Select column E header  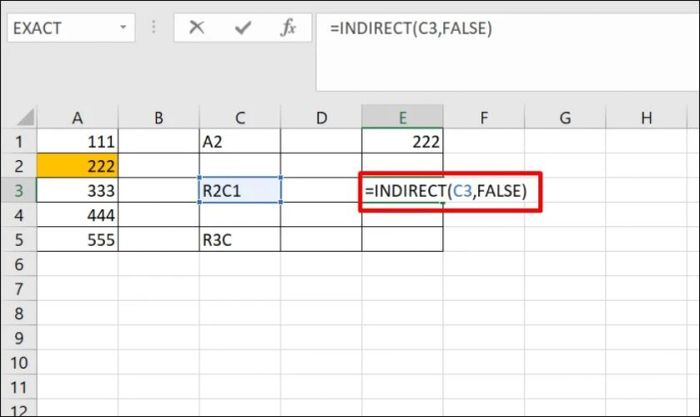pyautogui.click(x=403, y=118)
